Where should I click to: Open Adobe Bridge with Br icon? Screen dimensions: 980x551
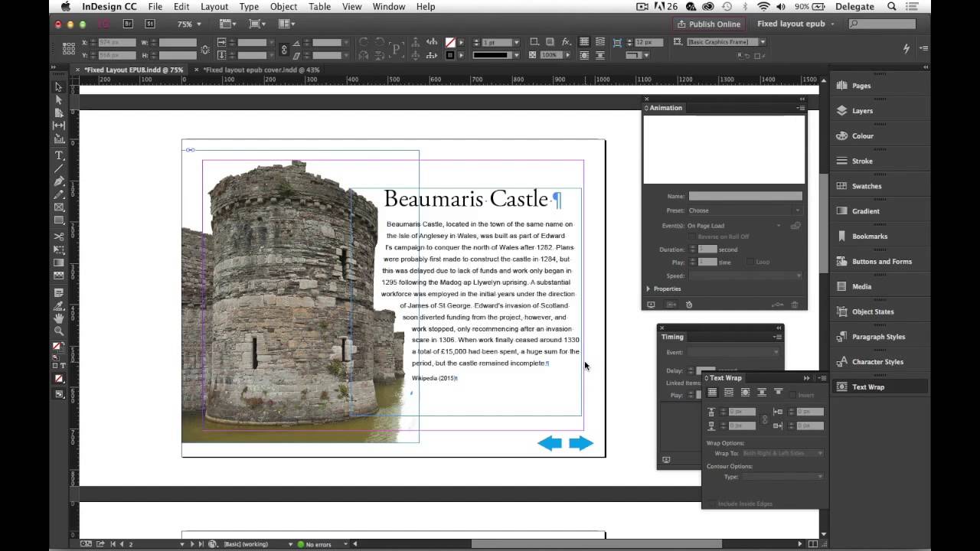[x=128, y=24]
